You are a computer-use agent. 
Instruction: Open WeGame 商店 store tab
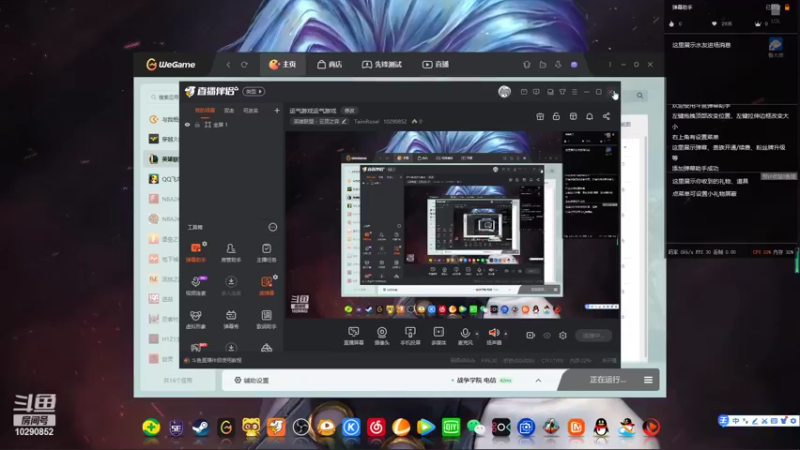tap(330, 64)
